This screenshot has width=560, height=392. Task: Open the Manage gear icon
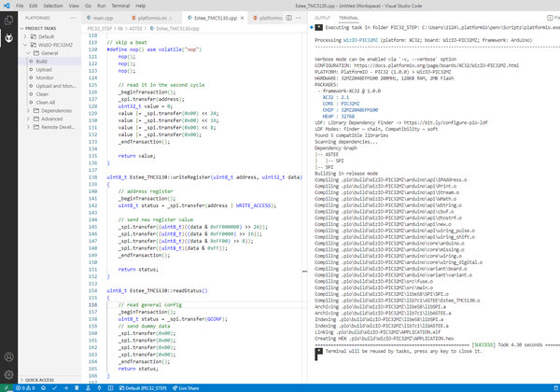[8, 374]
